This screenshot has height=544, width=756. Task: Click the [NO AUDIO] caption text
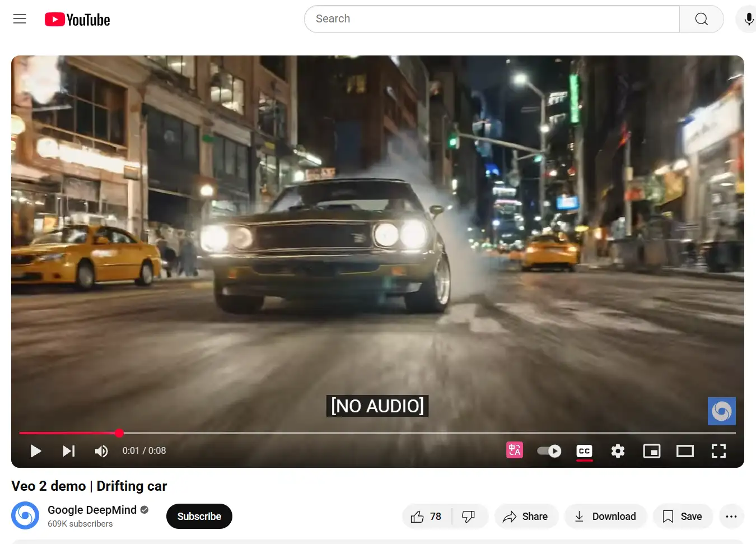tap(377, 406)
